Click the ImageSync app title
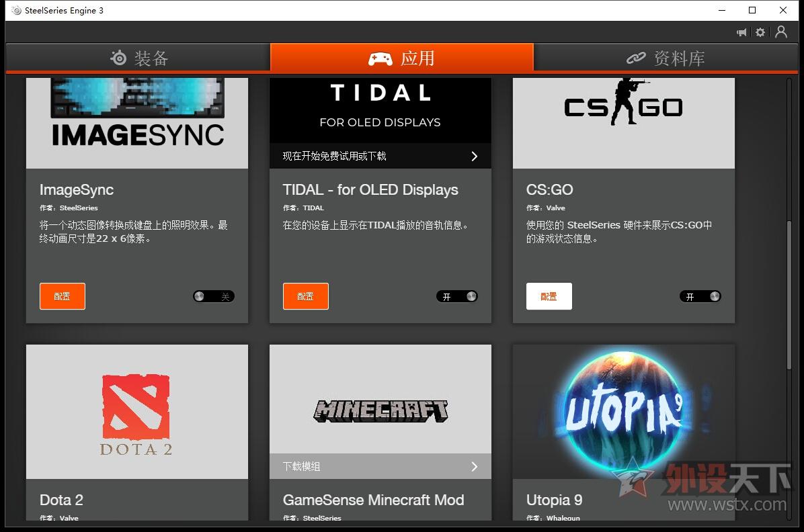804x532 pixels. pos(77,189)
